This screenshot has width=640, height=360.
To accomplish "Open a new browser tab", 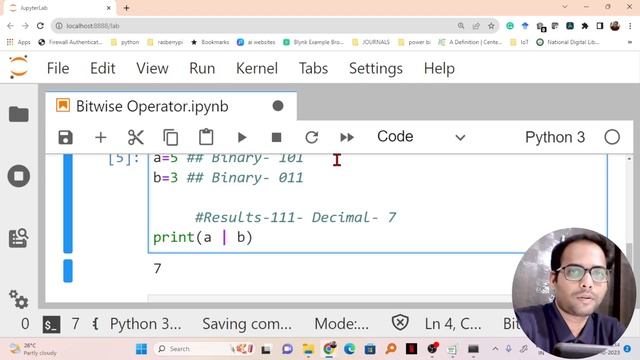I will click(x=127, y=8).
